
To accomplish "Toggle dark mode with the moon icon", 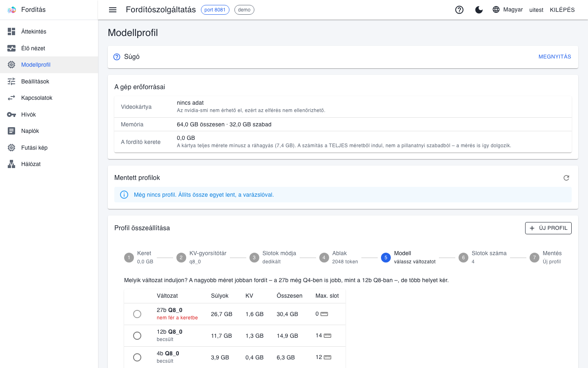I will coord(479,10).
